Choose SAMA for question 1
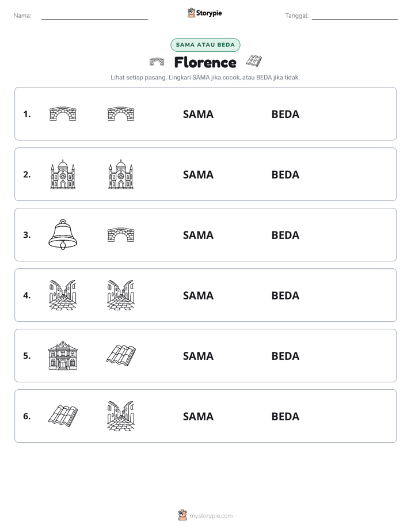The width and height of the screenshot is (411, 532). click(198, 114)
